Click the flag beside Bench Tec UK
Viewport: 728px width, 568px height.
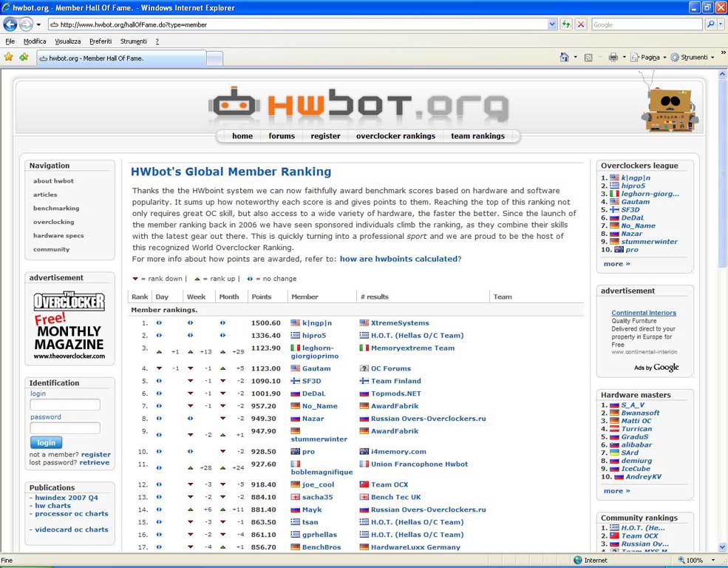pyautogui.click(x=364, y=497)
